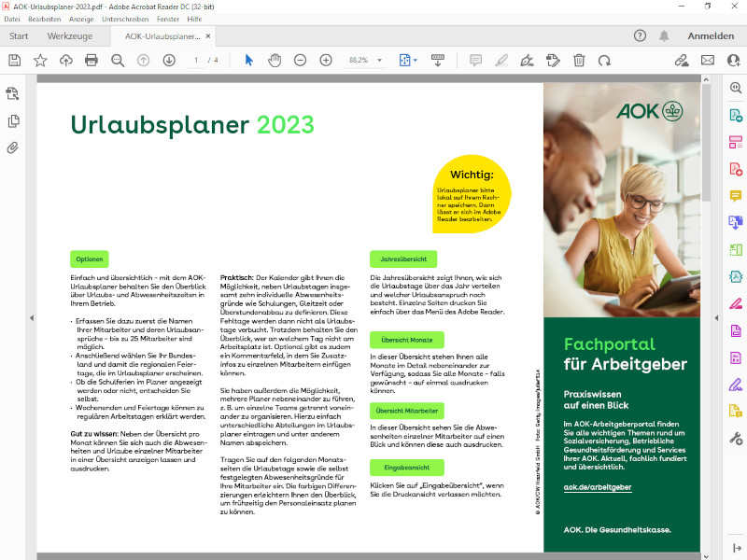Click the stamp tool icon in toolbar
The image size is (747, 560).
click(x=553, y=61)
